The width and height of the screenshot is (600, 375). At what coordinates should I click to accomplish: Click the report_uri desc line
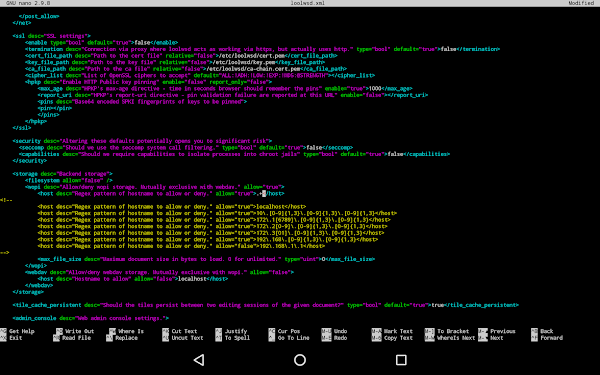(x=233, y=95)
